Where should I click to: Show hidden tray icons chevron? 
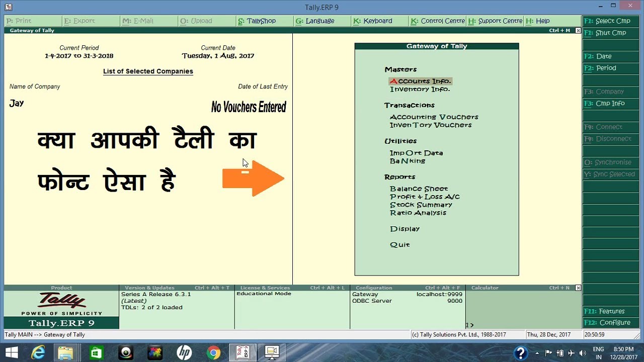point(537,353)
